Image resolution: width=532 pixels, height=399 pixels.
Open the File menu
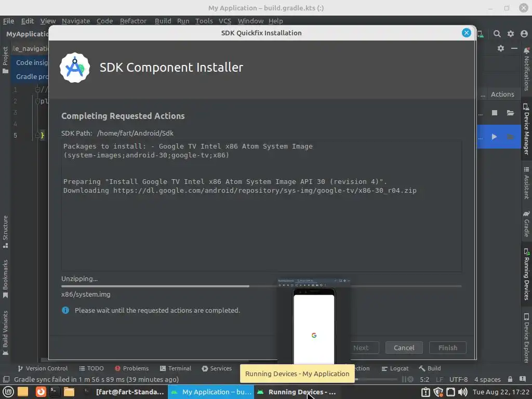(x=8, y=21)
